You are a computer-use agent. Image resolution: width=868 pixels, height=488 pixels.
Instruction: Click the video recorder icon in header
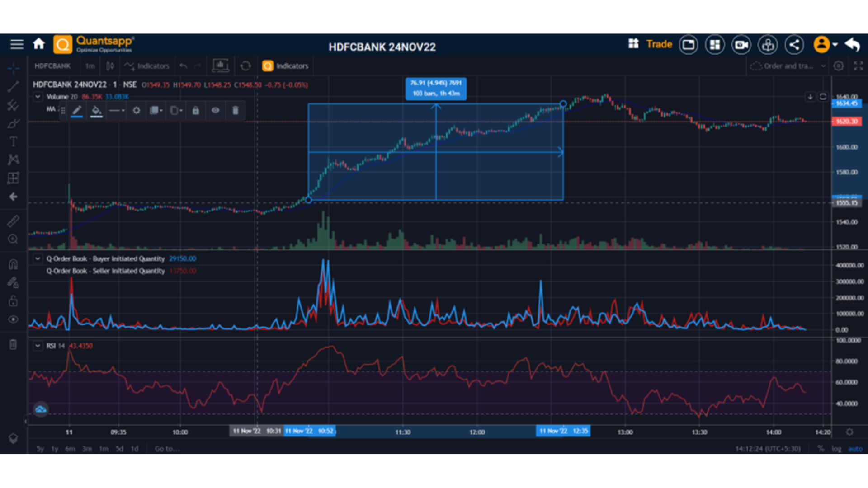[741, 45]
